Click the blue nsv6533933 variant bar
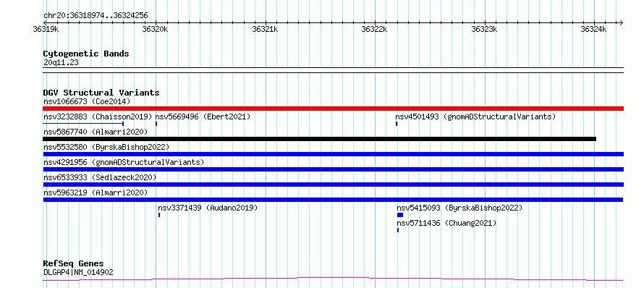 (x=333, y=185)
